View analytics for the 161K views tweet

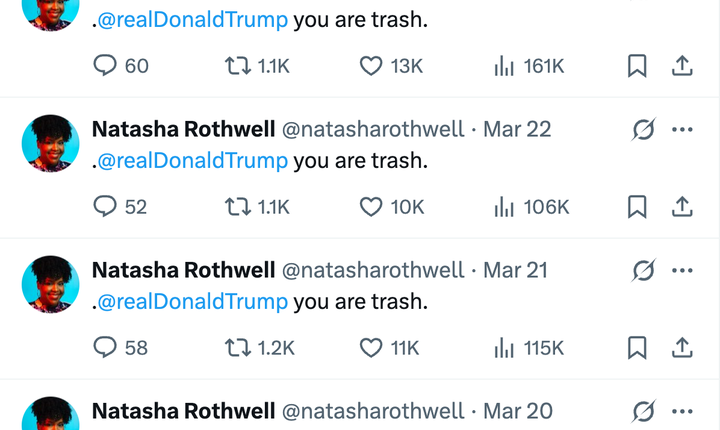504,66
